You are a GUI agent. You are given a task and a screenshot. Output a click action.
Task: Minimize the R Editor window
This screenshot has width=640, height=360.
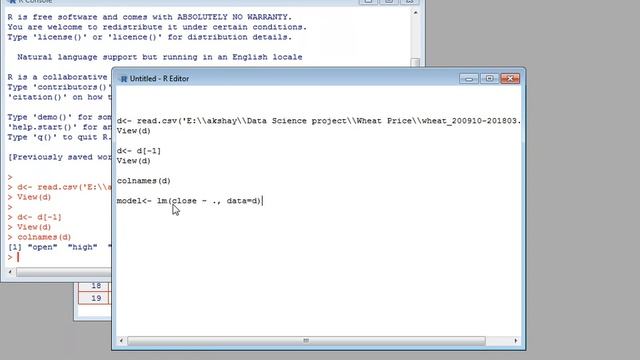coord(469,78)
